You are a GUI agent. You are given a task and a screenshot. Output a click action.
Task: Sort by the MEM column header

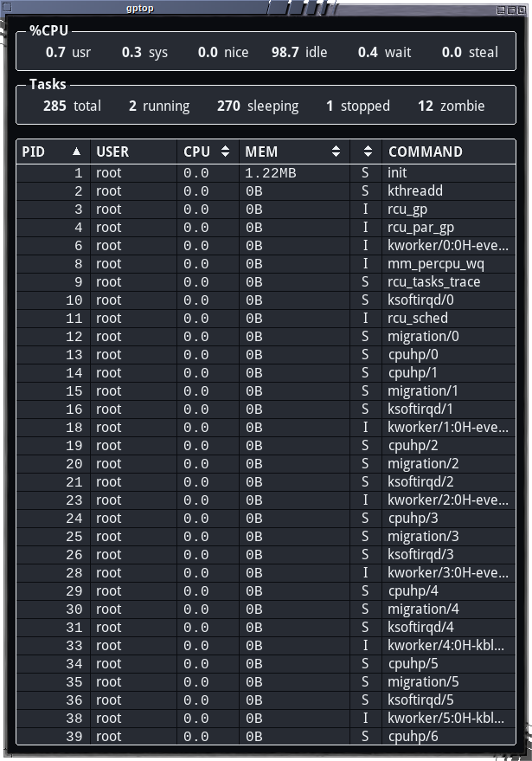pyautogui.click(x=294, y=152)
